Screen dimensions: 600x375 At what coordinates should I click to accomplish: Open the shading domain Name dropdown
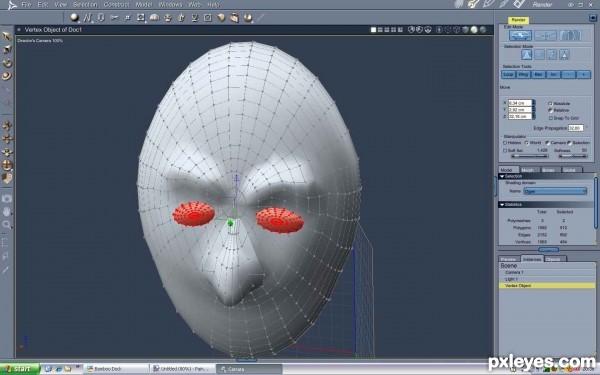555,191
